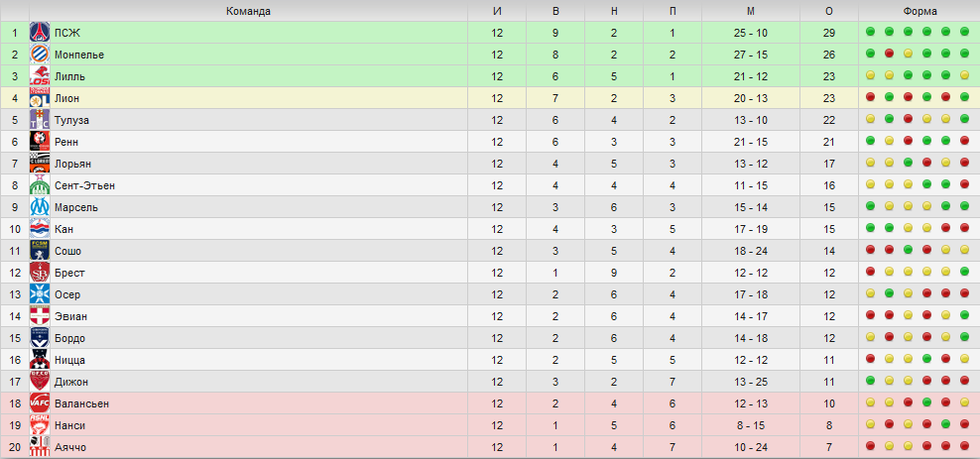Click the ПСЖ goals cell 25 - 10

tap(750, 33)
